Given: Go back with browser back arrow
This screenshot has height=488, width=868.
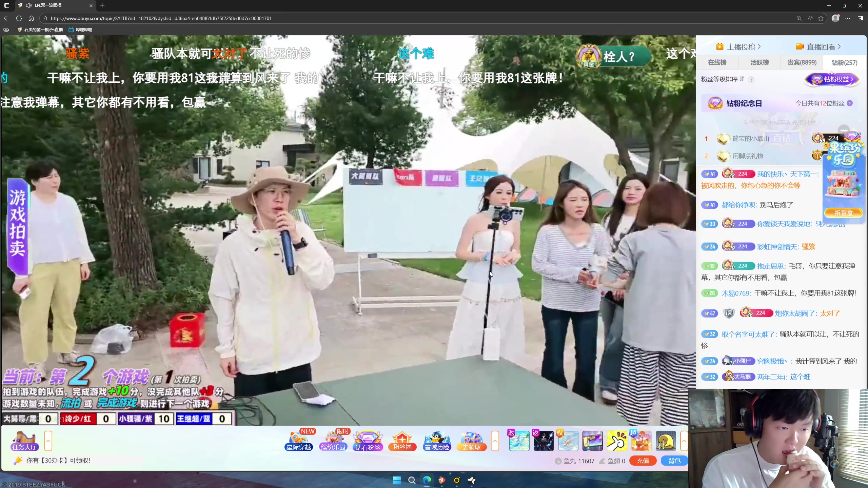Looking at the screenshot, I should click(x=7, y=18).
